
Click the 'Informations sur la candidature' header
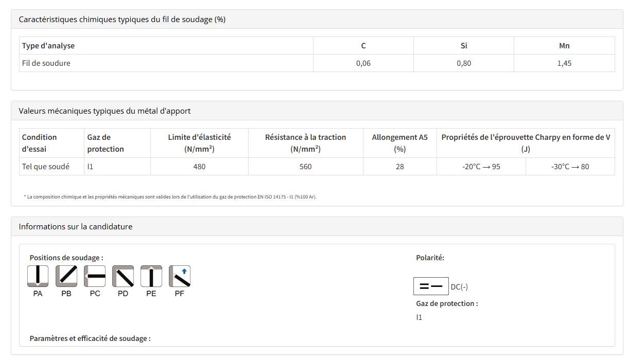pyautogui.click(x=76, y=227)
